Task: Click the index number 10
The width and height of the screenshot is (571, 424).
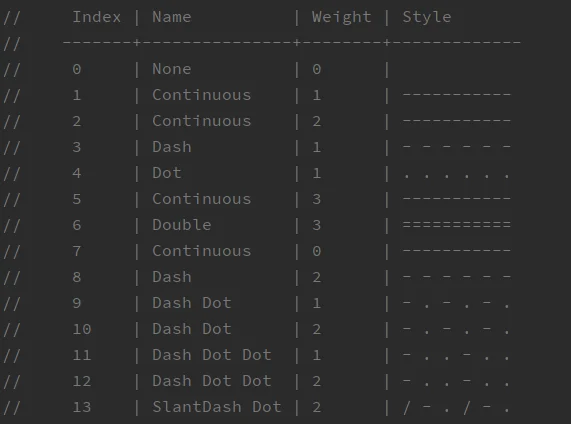Action: coord(82,329)
